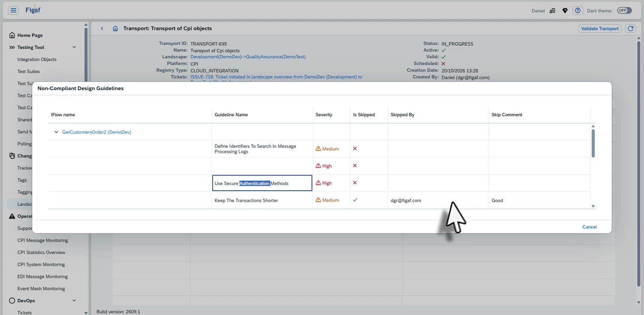
Task: Click the Is Skipped cross for Define Identifiers
Action: (x=355, y=148)
